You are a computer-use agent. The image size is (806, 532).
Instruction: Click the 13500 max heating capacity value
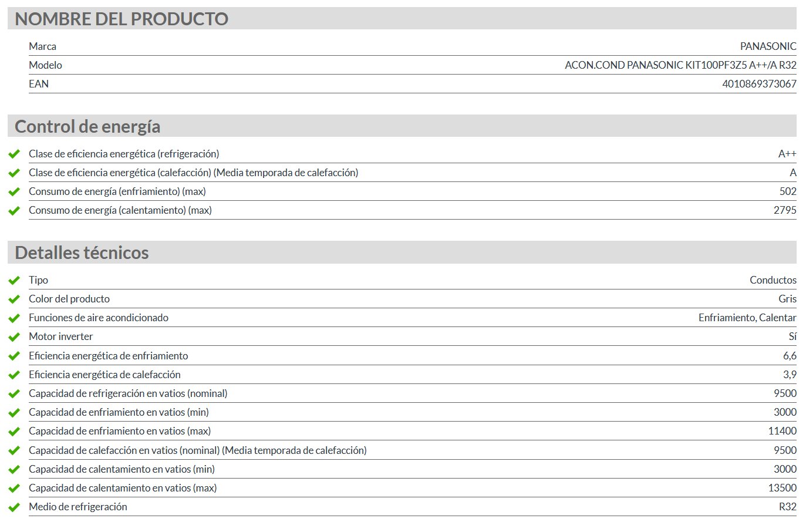pos(783,488)
